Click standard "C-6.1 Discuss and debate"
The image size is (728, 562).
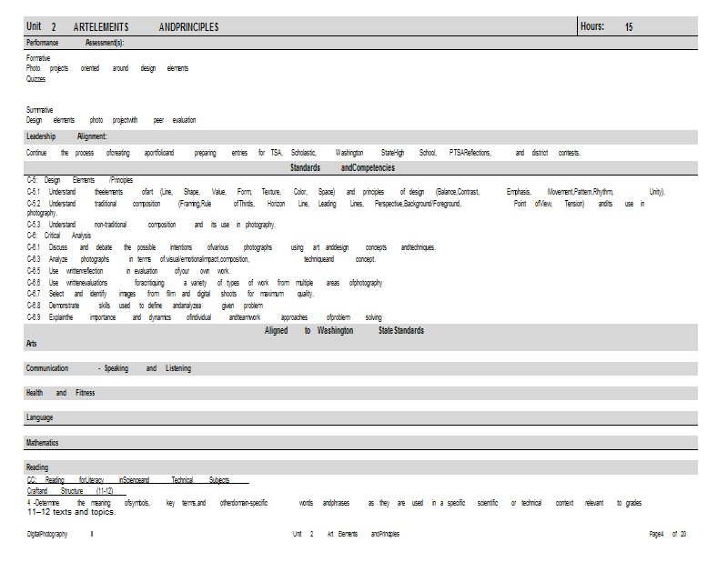(x=231, y=247)
